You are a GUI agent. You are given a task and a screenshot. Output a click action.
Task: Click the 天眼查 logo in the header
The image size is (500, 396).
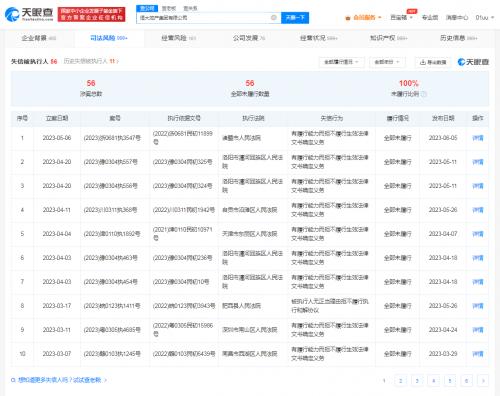coord(29,14)
